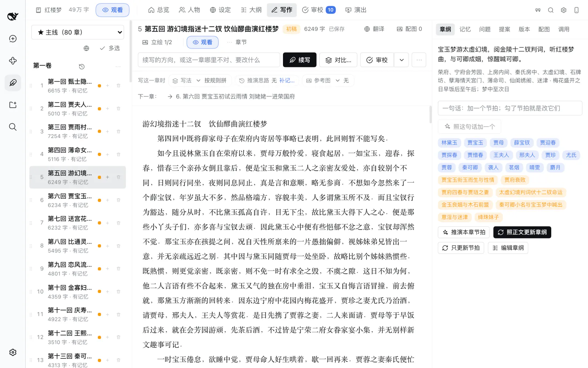Image resolution: width=588 pixels, height=368 pixels.
Task: Enable 多选 multi-select in chapter list
Action: pyautogui.click(x=110, y=48)
